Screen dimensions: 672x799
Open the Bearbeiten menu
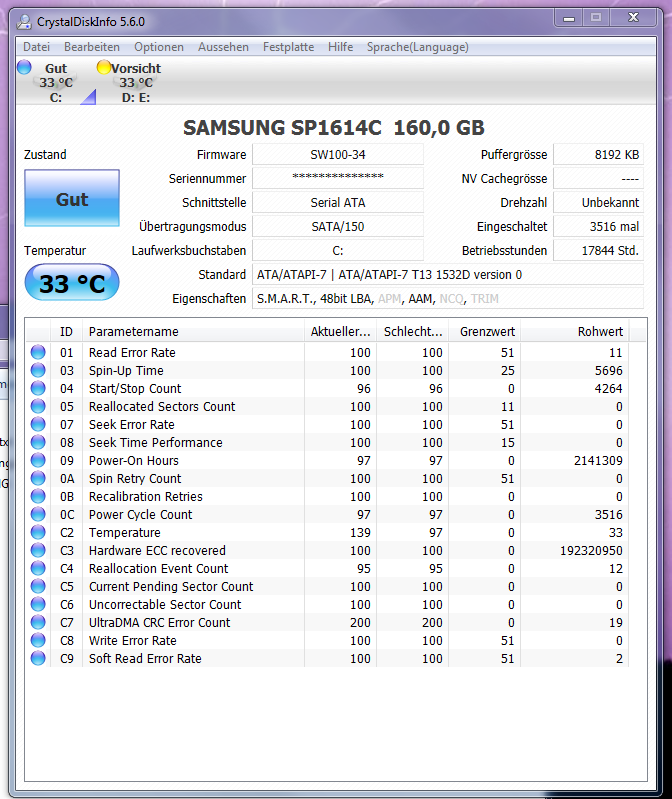92,47
